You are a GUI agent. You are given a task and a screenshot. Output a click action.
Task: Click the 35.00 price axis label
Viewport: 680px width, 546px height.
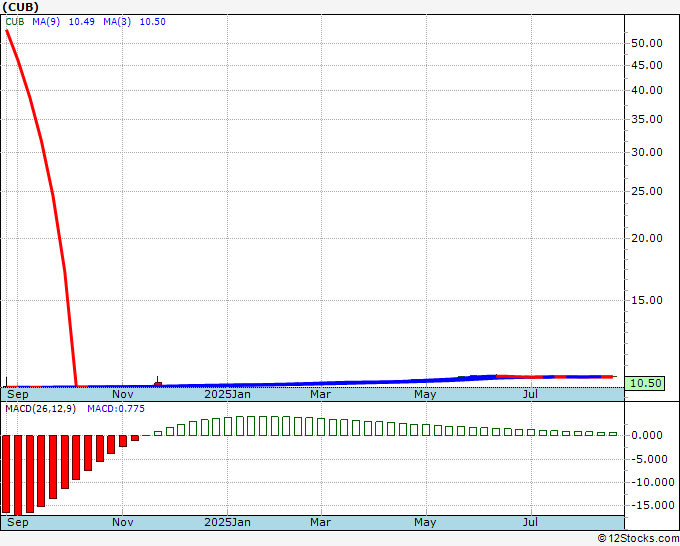tap(647, 119)
